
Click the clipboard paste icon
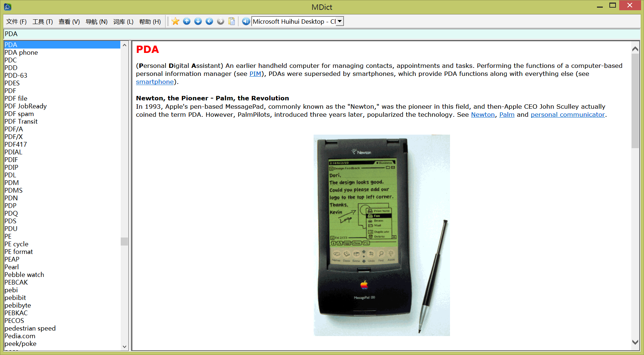point(232,22)
